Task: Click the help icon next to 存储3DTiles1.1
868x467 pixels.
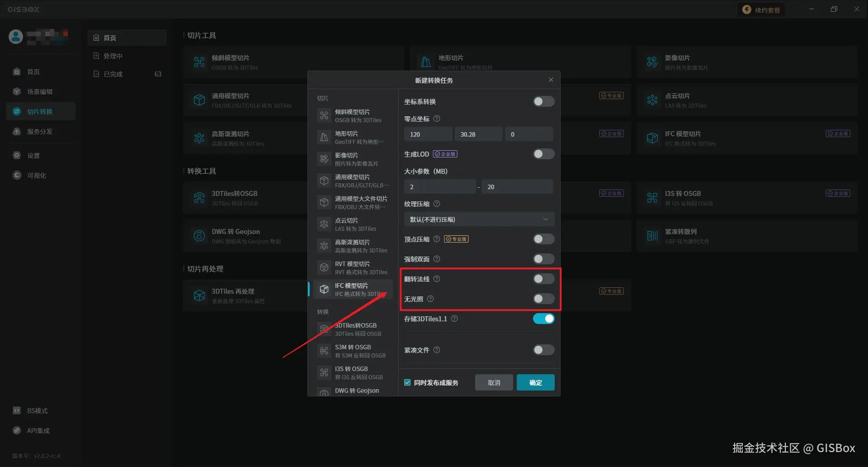Action: (454, 319)
